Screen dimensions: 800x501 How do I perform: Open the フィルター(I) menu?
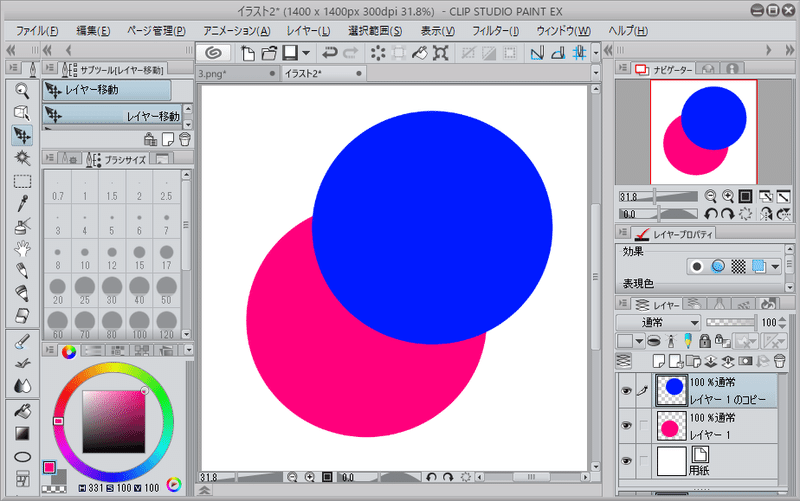[495, 31]
